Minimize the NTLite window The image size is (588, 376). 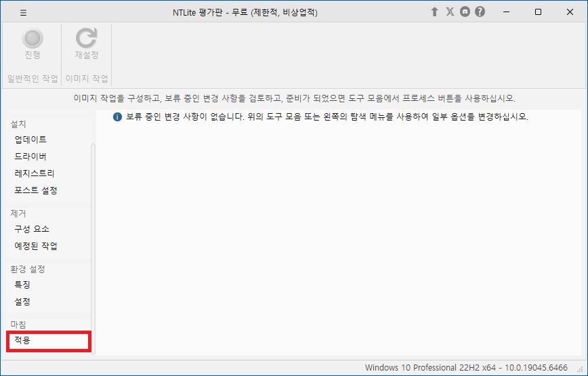click(x=506, y=12)
